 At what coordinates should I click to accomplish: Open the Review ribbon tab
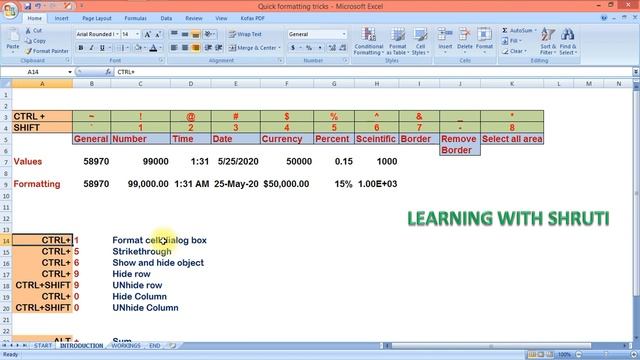coord(193,18)
